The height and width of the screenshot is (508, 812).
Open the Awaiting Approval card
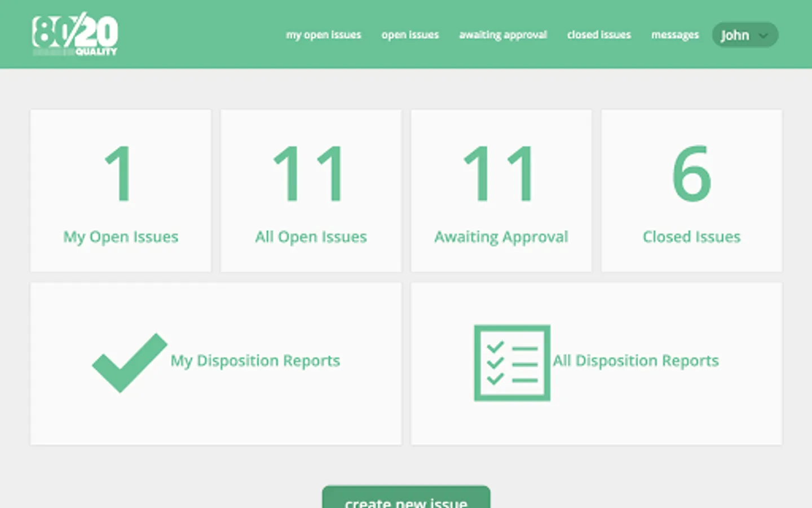click(501, 191)
